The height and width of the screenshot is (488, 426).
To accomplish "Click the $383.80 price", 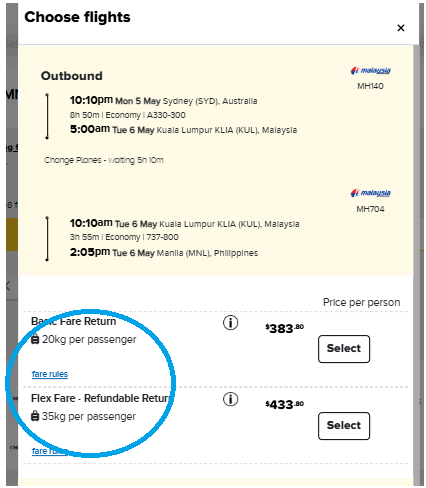I will point(284,329).
